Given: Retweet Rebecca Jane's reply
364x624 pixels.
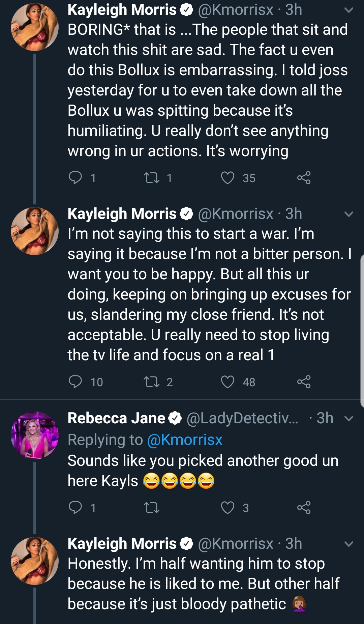Looking at the screenshot, I should pyautogui.click(x=151, y=508).
